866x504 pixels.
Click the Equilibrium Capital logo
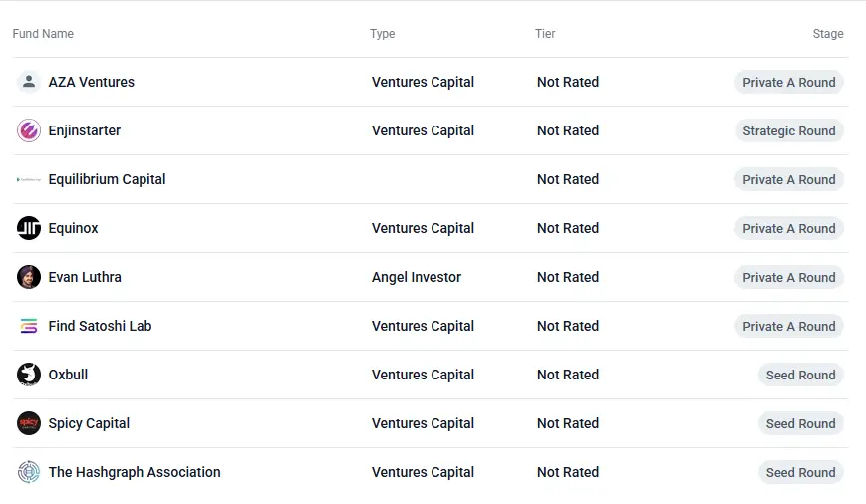[29, 179]
